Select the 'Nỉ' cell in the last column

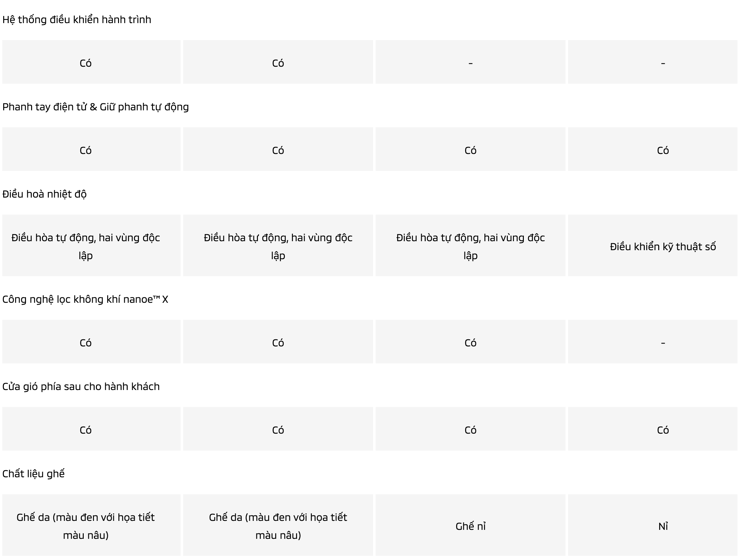(663, 526)
